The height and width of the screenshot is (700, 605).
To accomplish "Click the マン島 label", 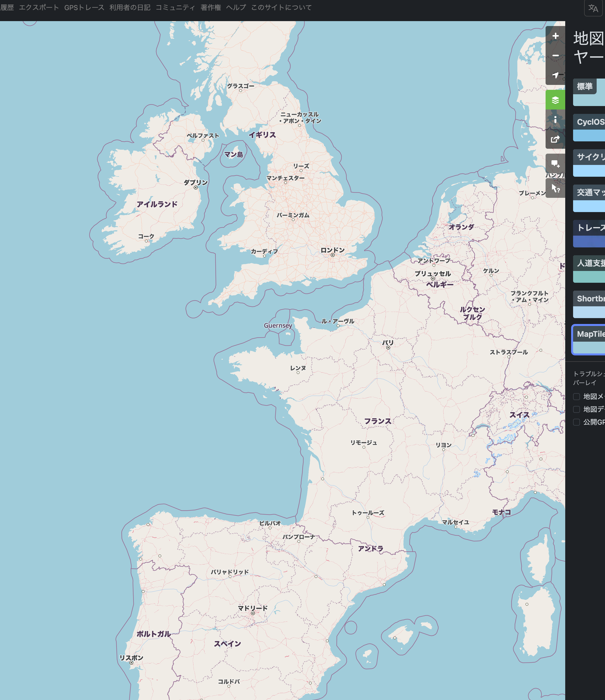I will click(x=234, y=155).
